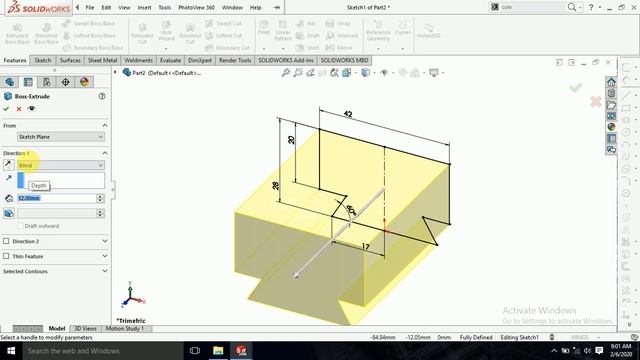Open the Edit menu
This screenshot has height=360, width=640.
tap(106, 7)
